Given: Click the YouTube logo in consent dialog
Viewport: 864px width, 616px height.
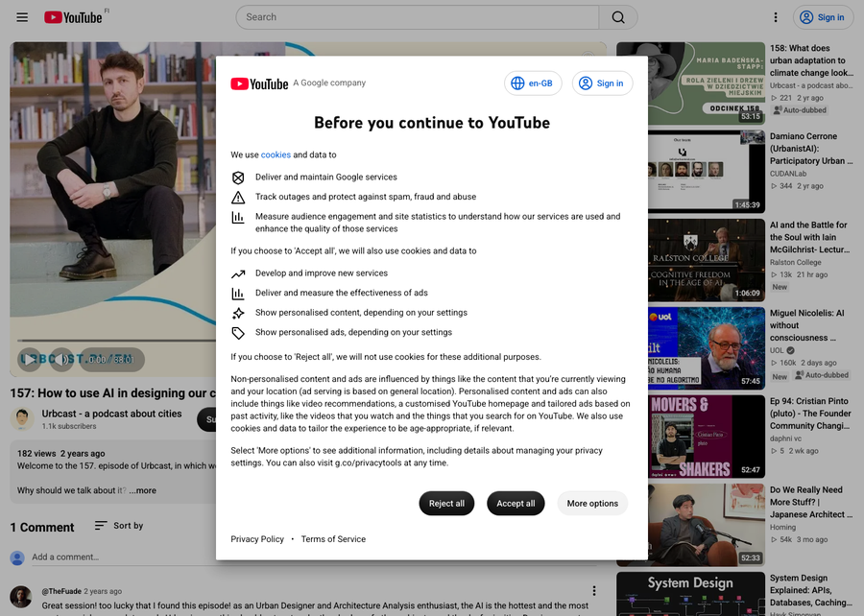Looking at the screenshot, I should point(259,83).
